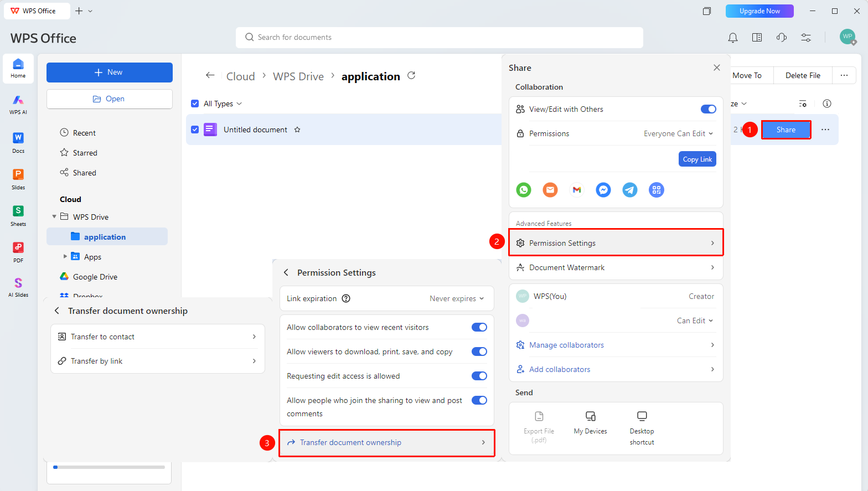
Task: Open Everyone Can Edit permissions dropdown
Action: (678, 133)
